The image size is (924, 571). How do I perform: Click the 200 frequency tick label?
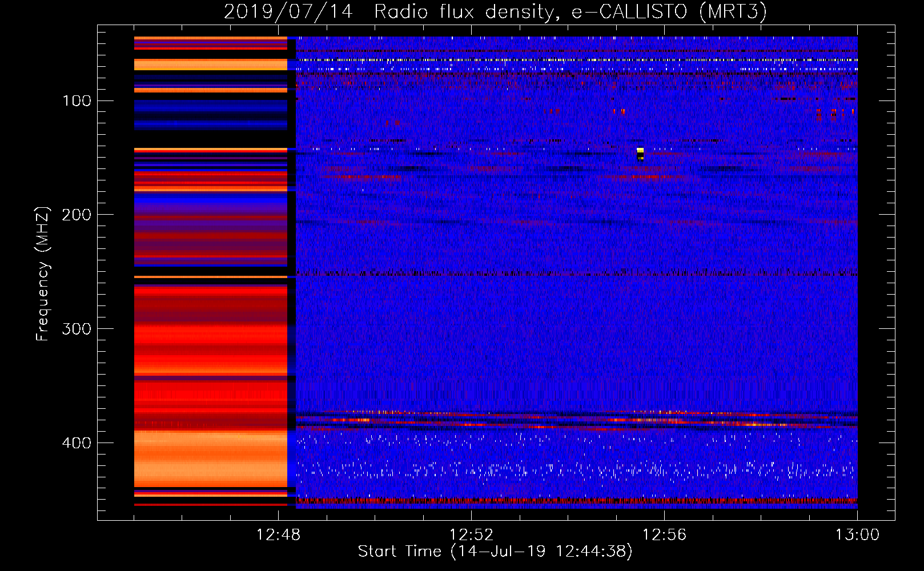(x=77, y=215)
